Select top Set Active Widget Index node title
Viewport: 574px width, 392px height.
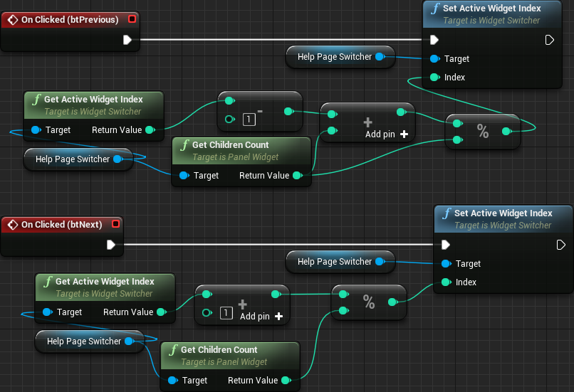point(491,8)
